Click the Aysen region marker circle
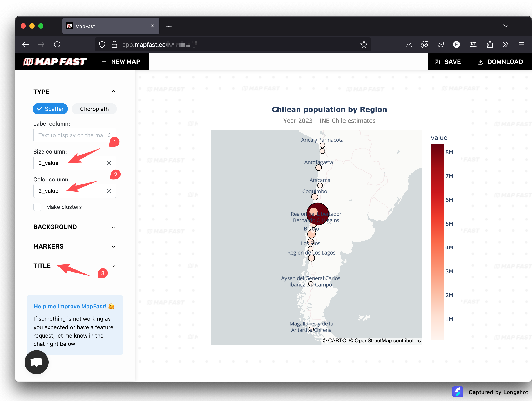Viewport: 532px width, 401px height. (311, 284)
